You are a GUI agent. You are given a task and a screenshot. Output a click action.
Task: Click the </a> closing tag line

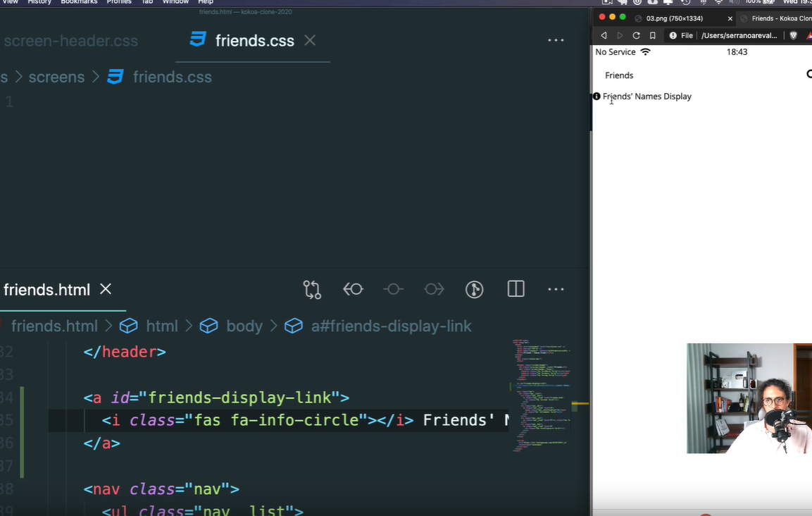pos(102,443)
